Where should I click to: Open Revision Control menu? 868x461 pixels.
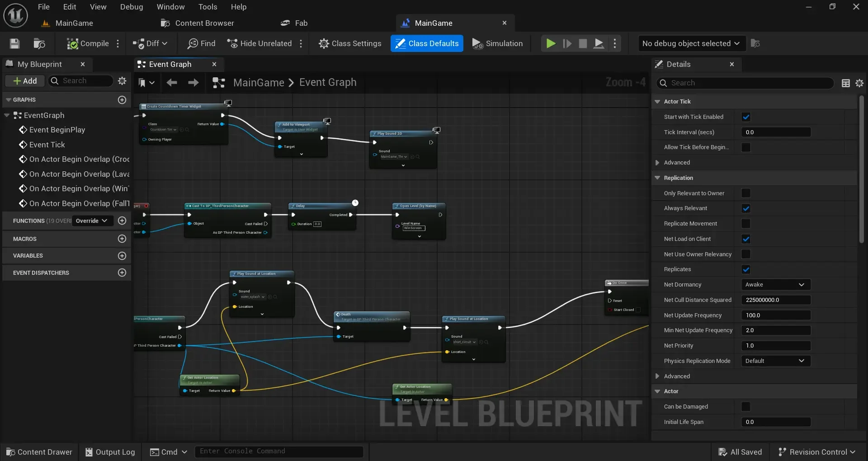point(817,452)
